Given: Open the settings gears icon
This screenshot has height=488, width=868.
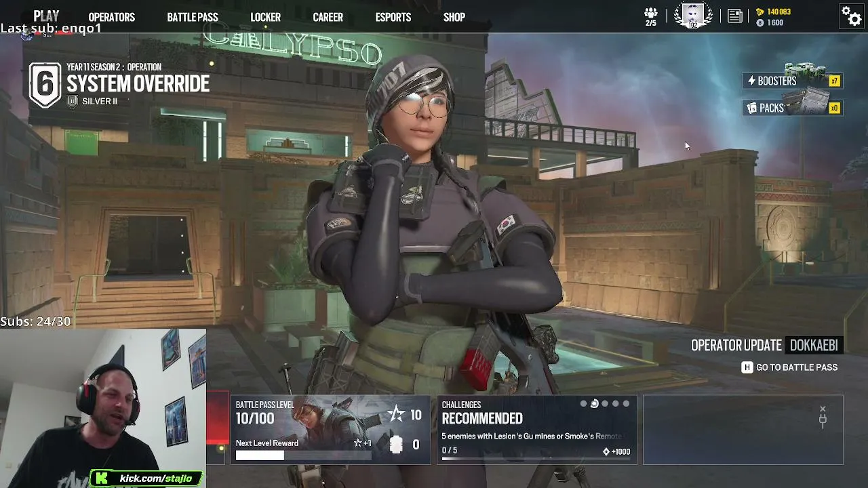Looking at the screenshot, I should 851,16.
